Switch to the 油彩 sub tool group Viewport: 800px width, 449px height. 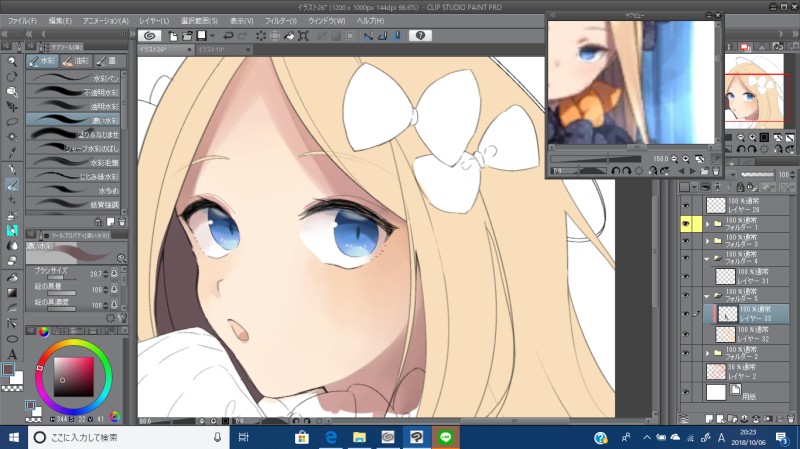(x=77, y=61)
